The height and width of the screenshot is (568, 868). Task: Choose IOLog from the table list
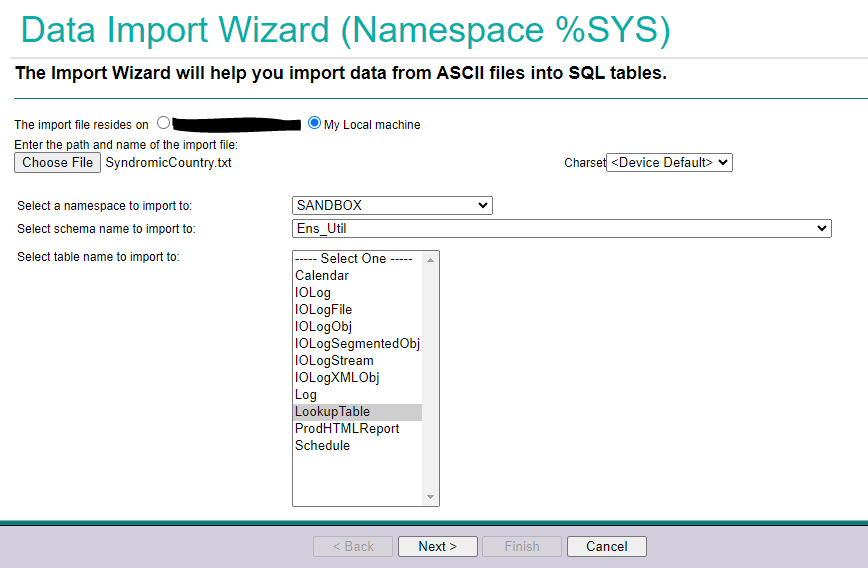[x=312, y=293]
